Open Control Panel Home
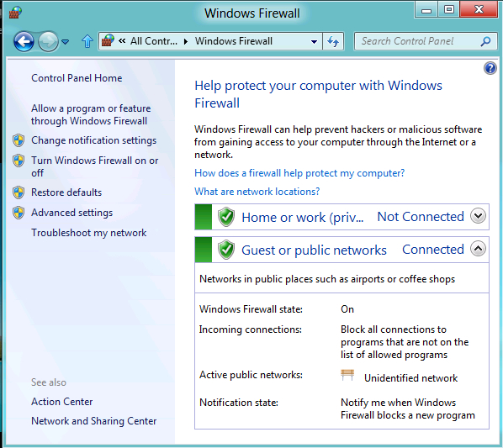 click(x=77, y=78)
